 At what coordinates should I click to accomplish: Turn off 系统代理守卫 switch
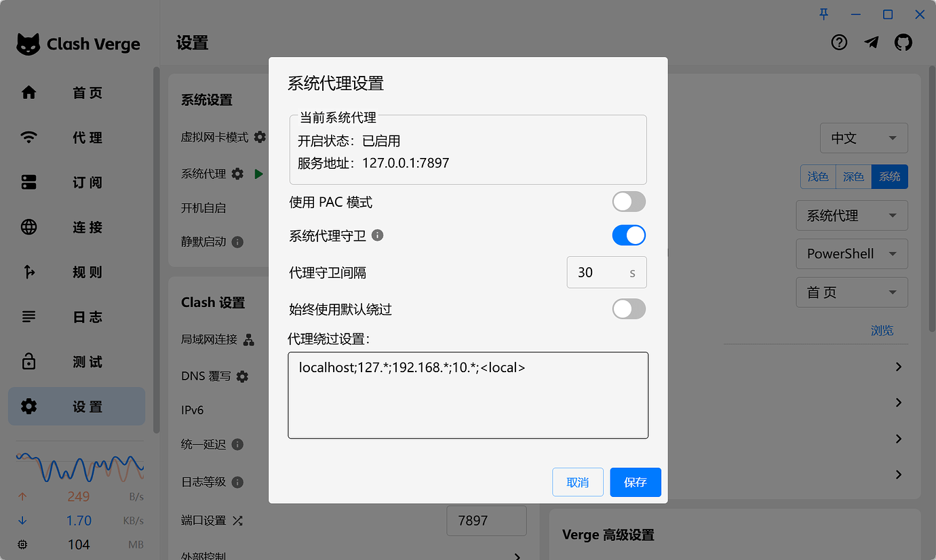click(x=629, y=235)
